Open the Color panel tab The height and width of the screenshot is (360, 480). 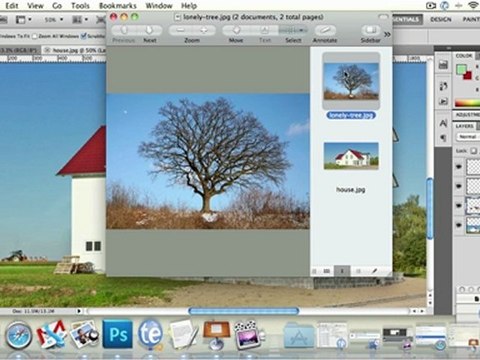464,56
